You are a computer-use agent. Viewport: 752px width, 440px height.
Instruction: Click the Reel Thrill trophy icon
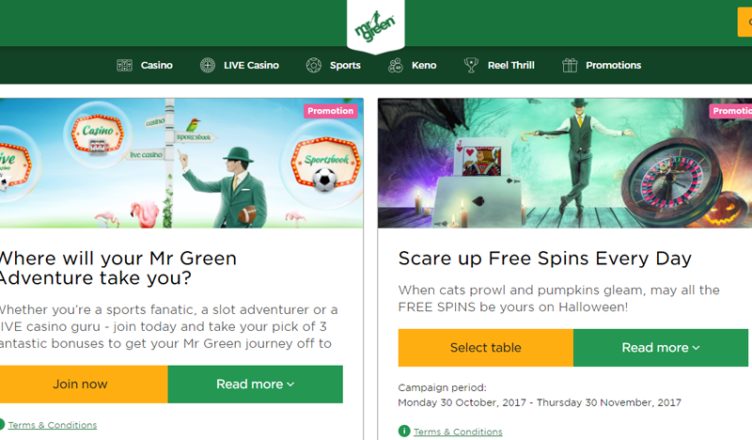point(471,65)
